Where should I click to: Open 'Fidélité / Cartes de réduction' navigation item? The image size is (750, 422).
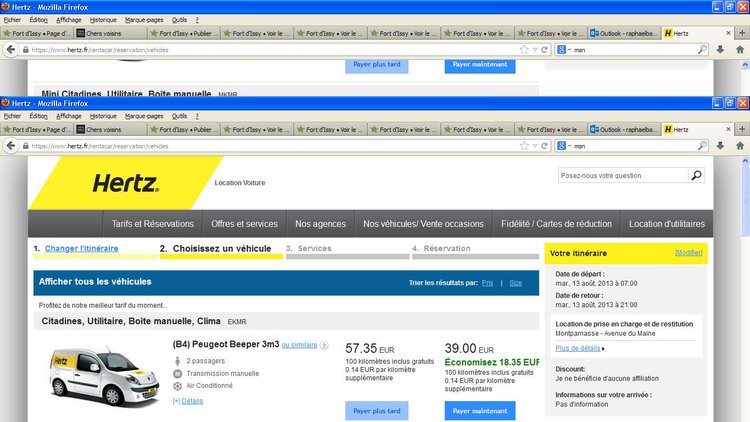(x=556, y=224)
